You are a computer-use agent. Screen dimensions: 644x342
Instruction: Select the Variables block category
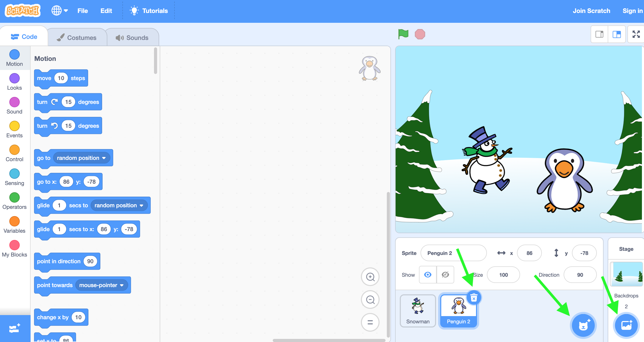pyautogui.click(x=15, y=225)
